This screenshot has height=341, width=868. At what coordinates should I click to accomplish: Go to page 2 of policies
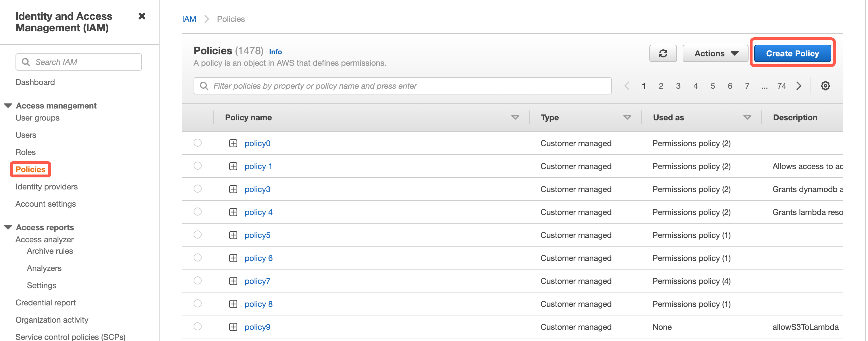tap(661, 86)
